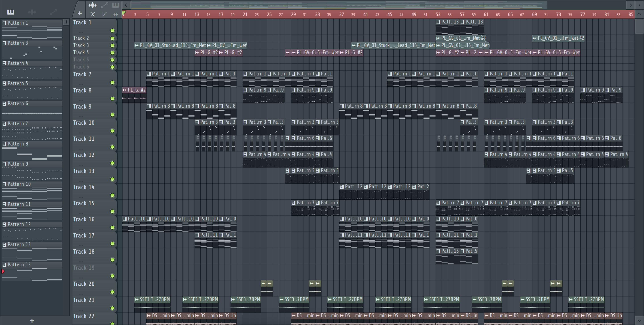The image size is (644, 325).
Task: Toggle the Track 21 mute light
Action: click(x=112, y=308)
